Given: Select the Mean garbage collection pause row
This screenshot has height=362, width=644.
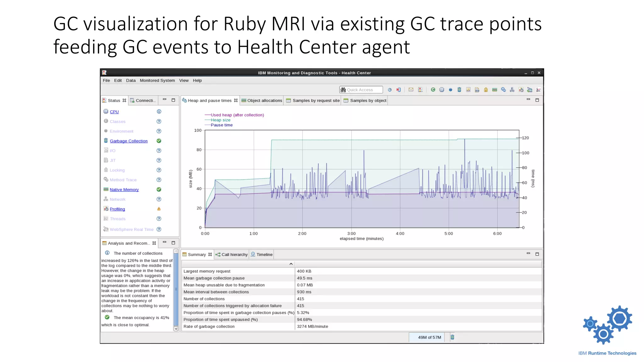Looking at the screenshot, I should (362, 278).
